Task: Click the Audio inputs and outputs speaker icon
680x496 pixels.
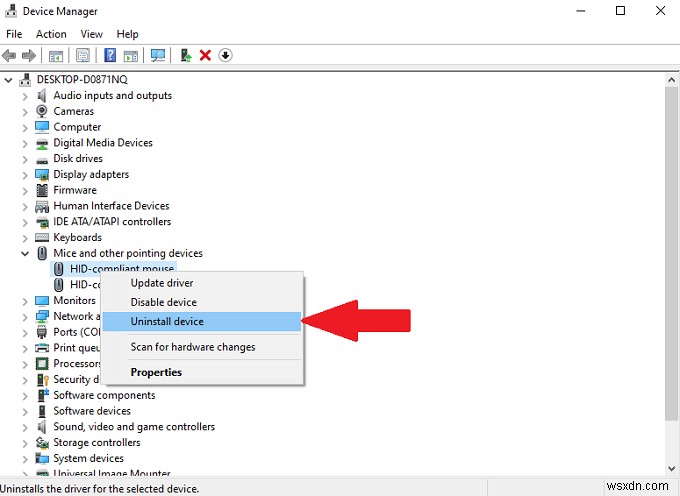Action: pos(42,95)
